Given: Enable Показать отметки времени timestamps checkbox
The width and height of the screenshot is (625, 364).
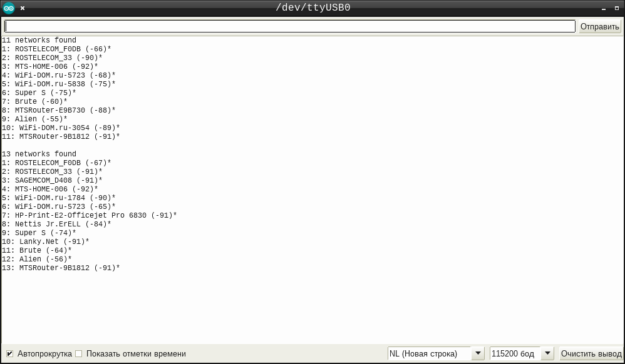Looking at the screenshot, I should tap(78, 353).
